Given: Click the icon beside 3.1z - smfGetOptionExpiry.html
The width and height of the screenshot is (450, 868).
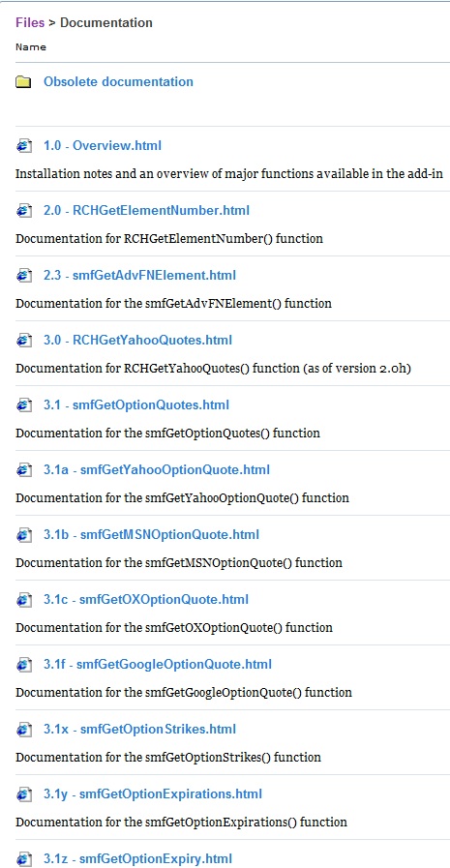Looking at the screenshot, I should [x=23, y=858].
